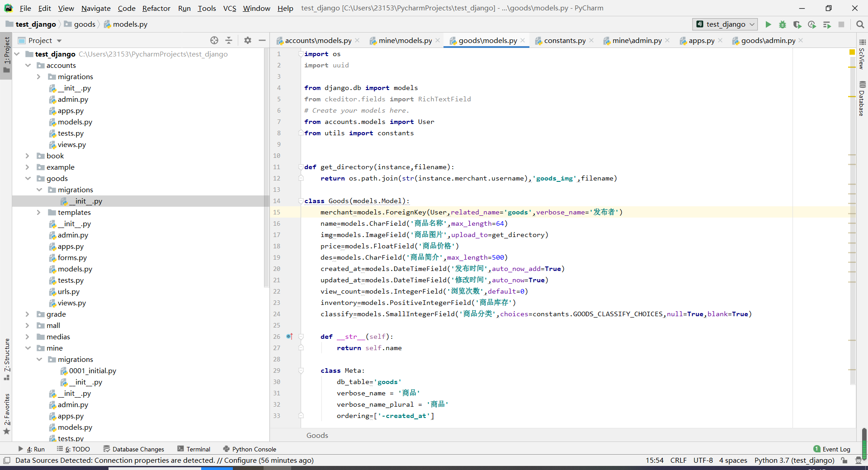The width and height of the screenshot is (868, 470).
Task: Click the disabled stop button in toolbar
Action: coord(841,24)
